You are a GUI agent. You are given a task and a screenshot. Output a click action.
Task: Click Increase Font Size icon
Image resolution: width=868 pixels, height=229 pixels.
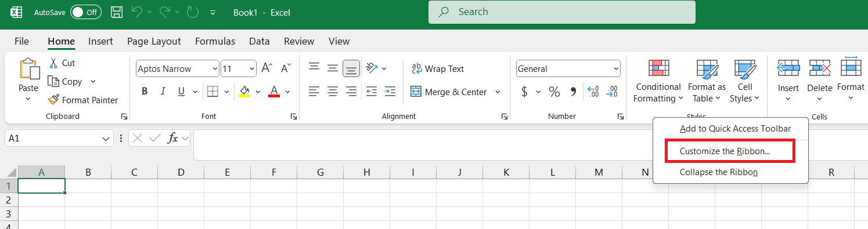pos(266,68)
